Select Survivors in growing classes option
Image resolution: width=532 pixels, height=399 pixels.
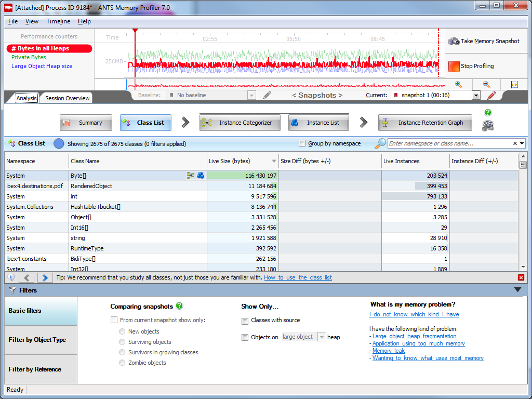pos(122,353)
